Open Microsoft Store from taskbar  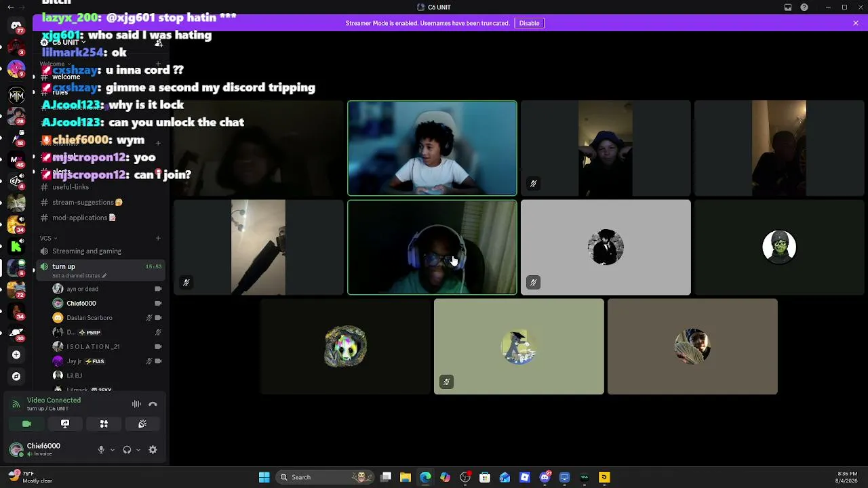pos(485,477)
